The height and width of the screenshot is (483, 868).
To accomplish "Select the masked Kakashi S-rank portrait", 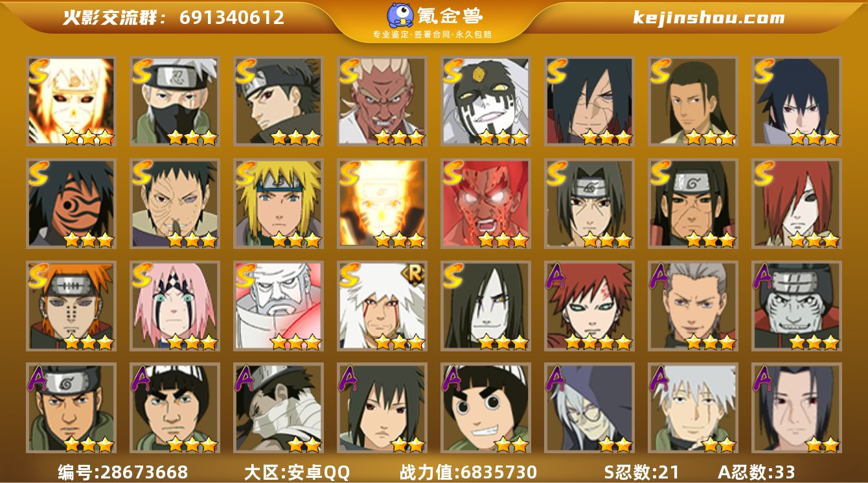I will (175, 100).
